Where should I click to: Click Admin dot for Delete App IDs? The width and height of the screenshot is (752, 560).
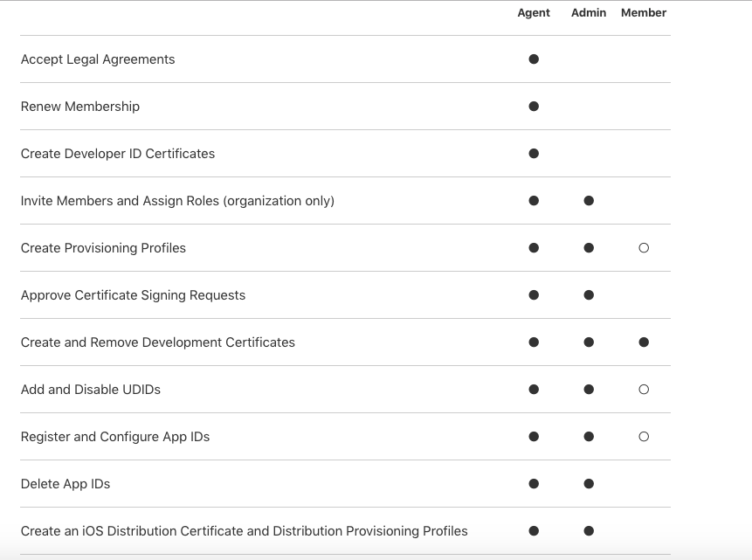point(589,484)
